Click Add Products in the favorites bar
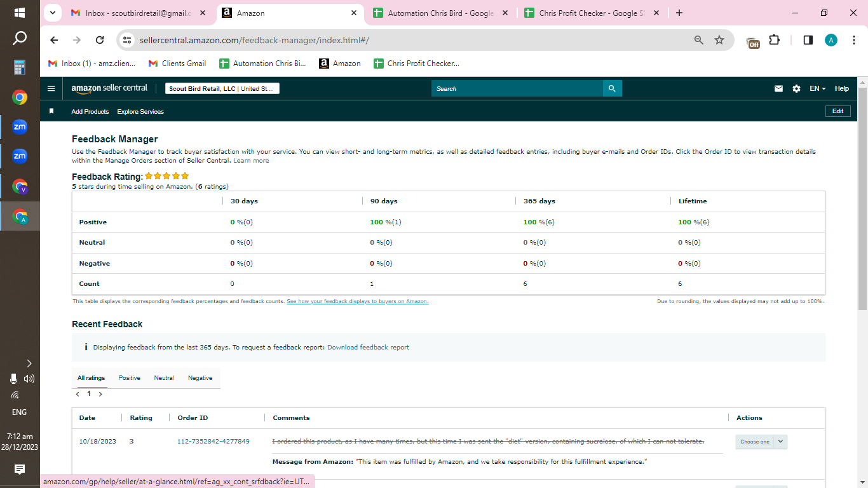The image size is (868, 488). coord(90,112)
